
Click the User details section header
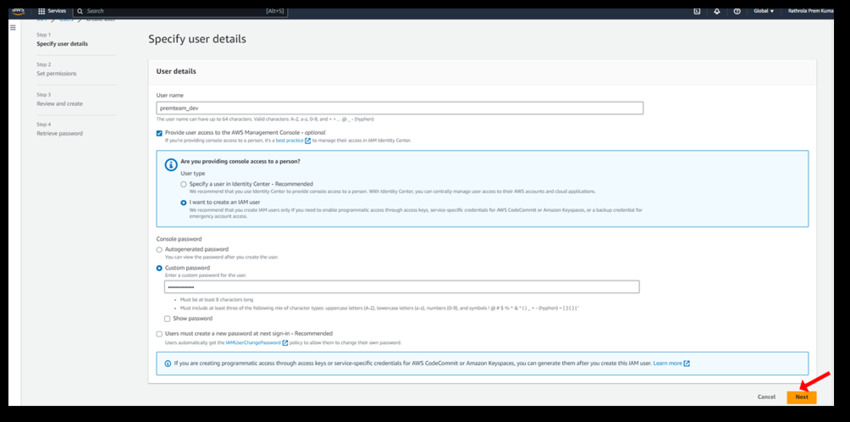(x=176, y=71)
